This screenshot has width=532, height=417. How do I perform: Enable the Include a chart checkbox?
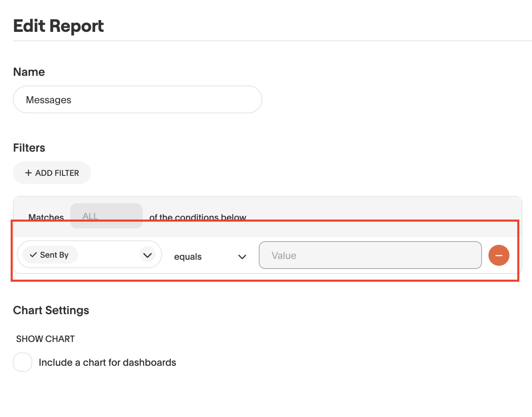tap(23, 362)
